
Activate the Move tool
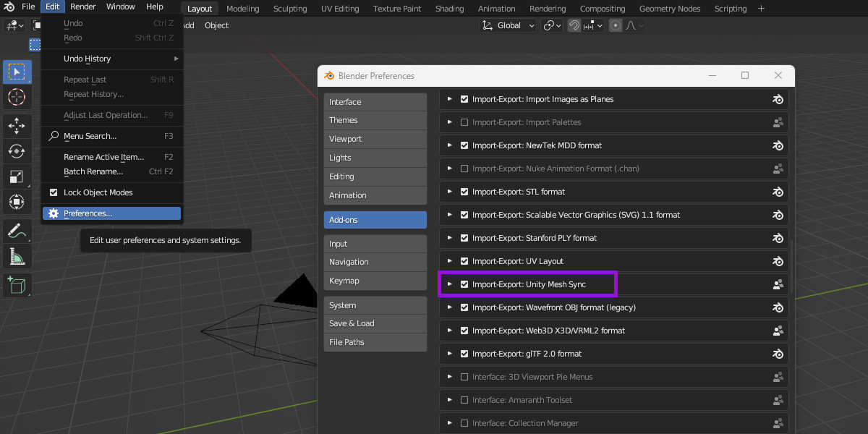(x=17, y=125)
